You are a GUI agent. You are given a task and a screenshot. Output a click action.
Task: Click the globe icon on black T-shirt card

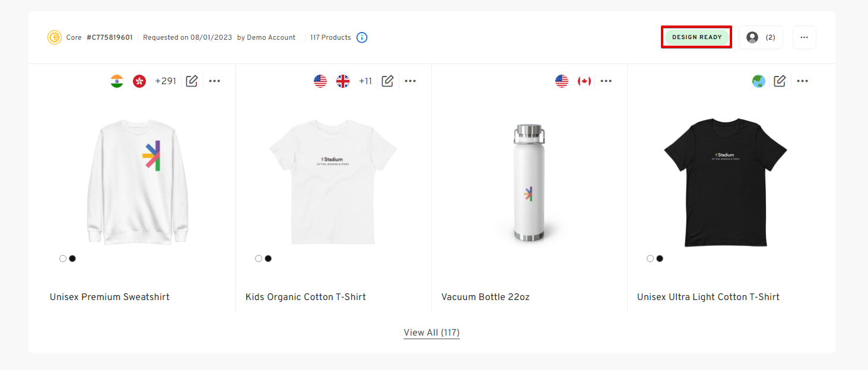[759, 81]
